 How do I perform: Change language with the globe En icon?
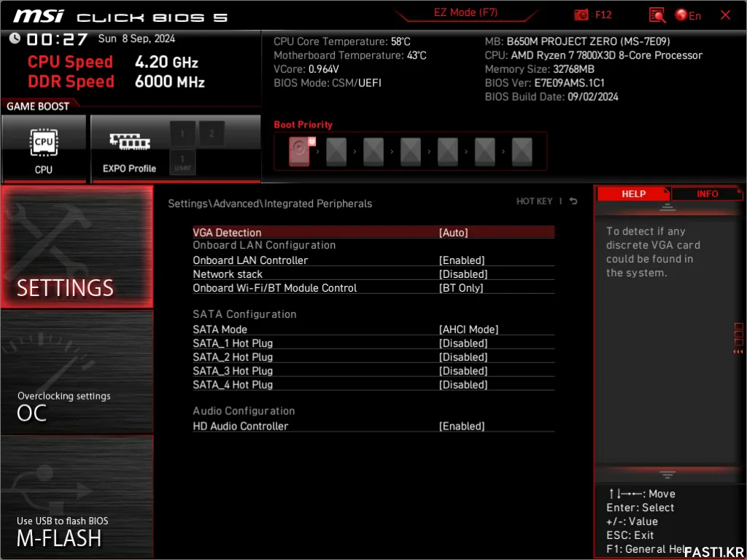click(688, 15)
